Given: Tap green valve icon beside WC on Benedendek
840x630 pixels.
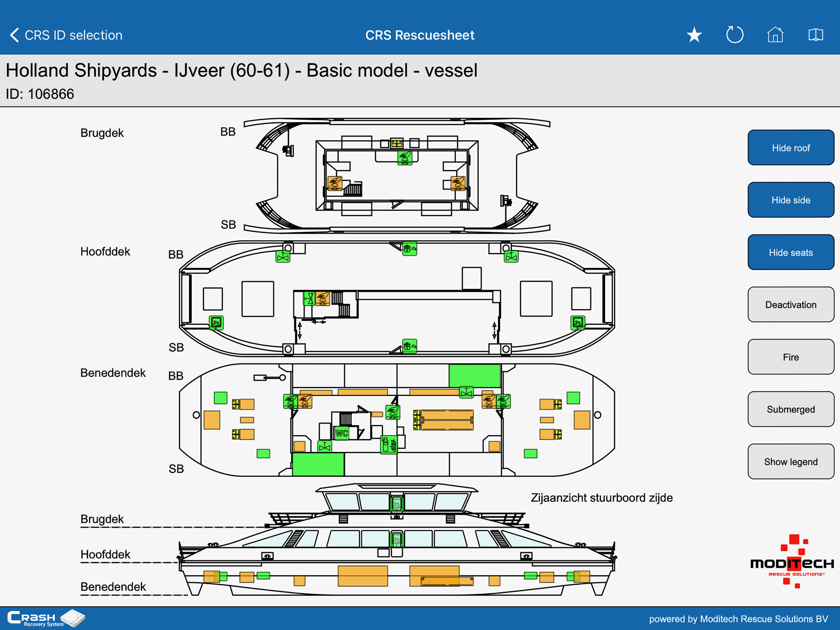Looking at the screenshot, I should pos(325,447).
